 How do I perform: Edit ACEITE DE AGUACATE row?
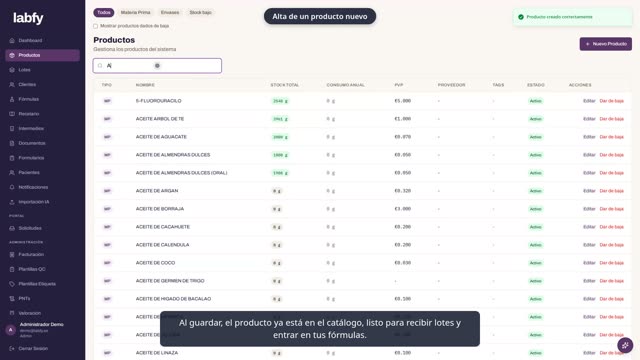point(589,137)
